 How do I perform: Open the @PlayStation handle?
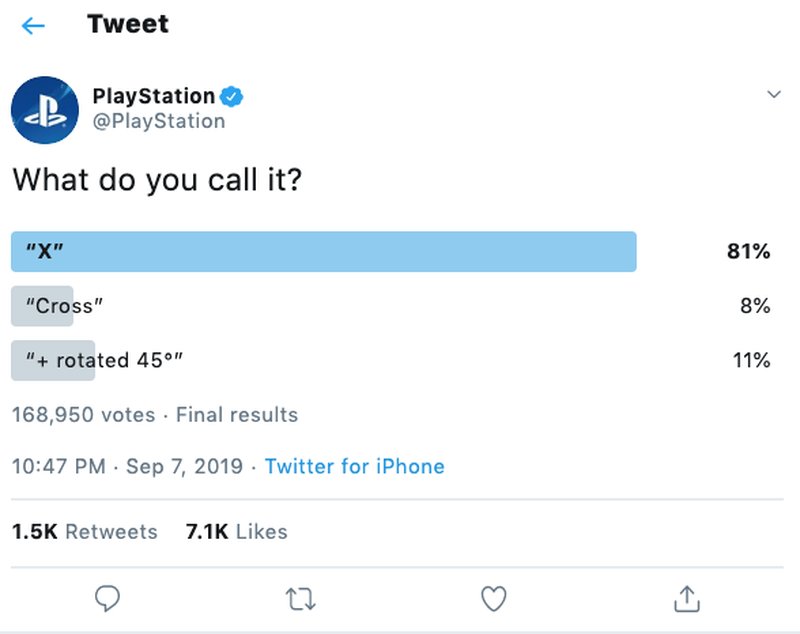tap(159, 121)
